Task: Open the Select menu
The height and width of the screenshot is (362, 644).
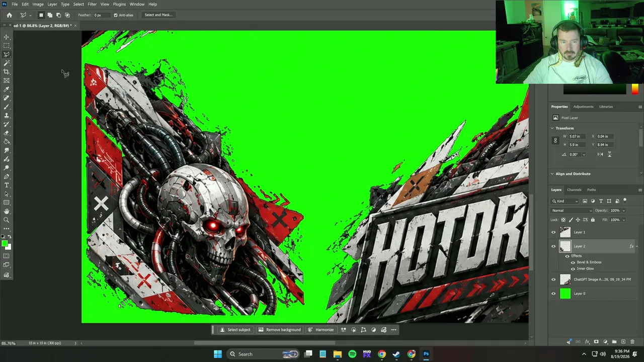Action: [x=78, y=4]
